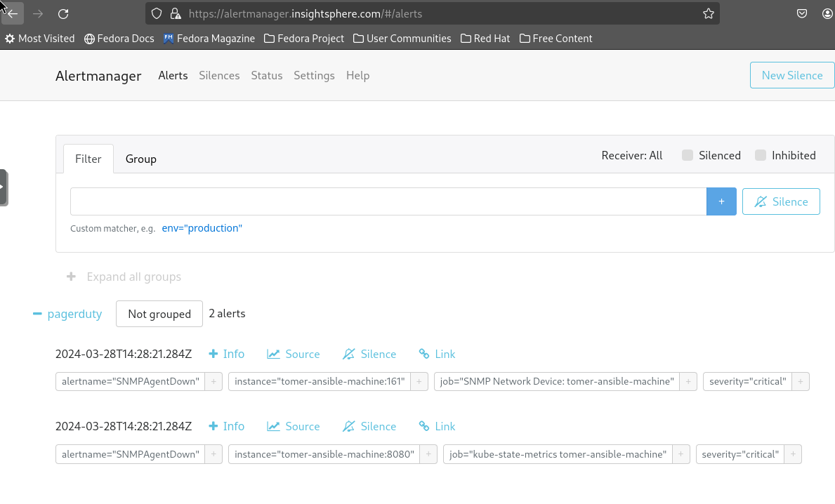Open the Settings page
Image resolution: width=835 pixels, height=504 pixels.
coord(314,76)
